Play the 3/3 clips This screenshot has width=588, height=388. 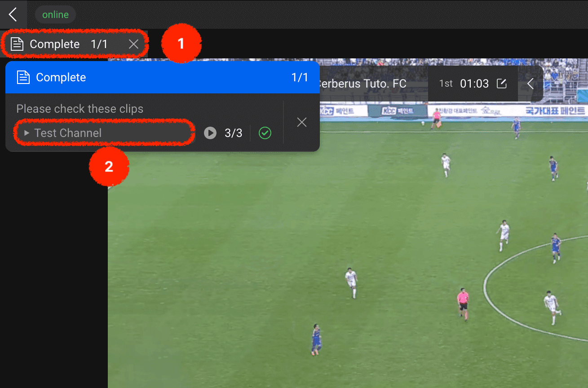pos(210,133)
